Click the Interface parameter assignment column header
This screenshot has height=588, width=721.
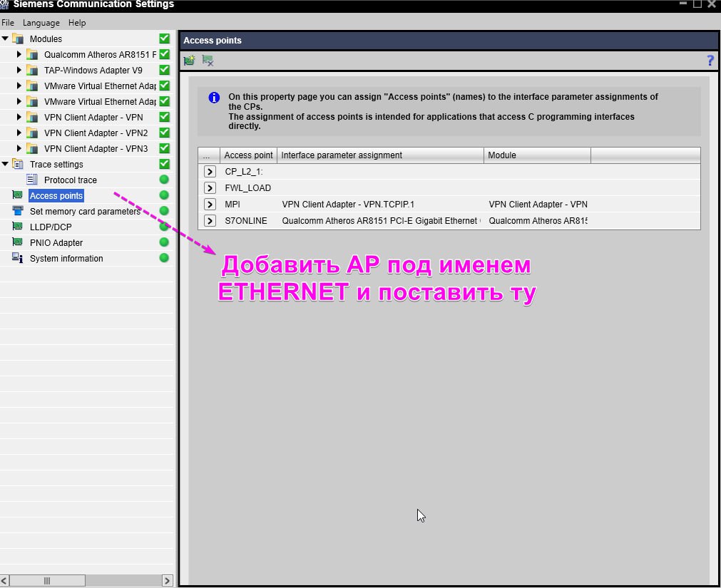(x=380, y=155)
